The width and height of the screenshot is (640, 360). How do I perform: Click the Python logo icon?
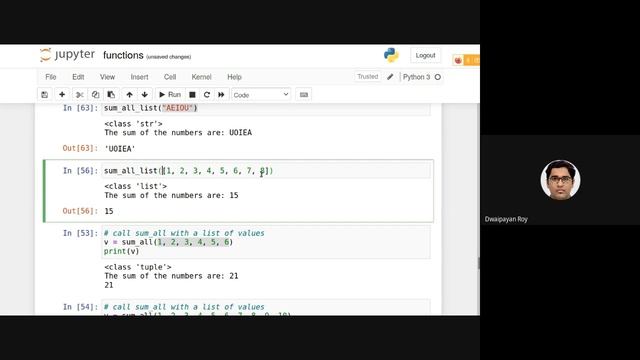pos(391,55)
